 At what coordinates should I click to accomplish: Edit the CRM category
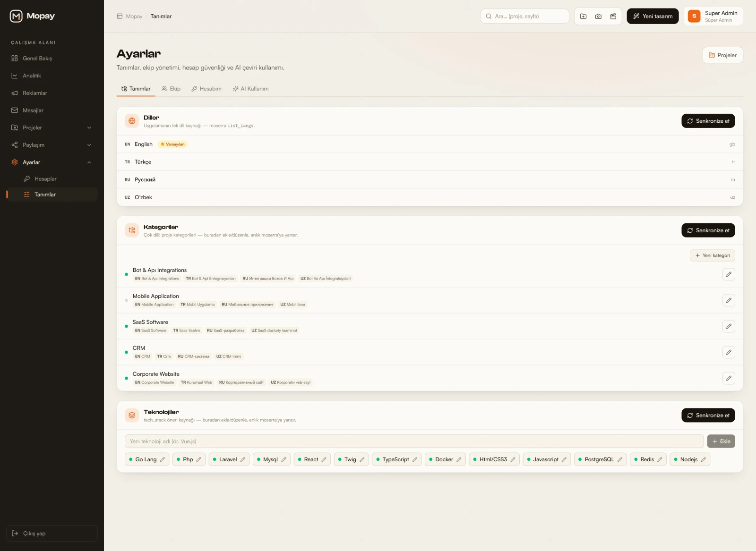point(729,352)
